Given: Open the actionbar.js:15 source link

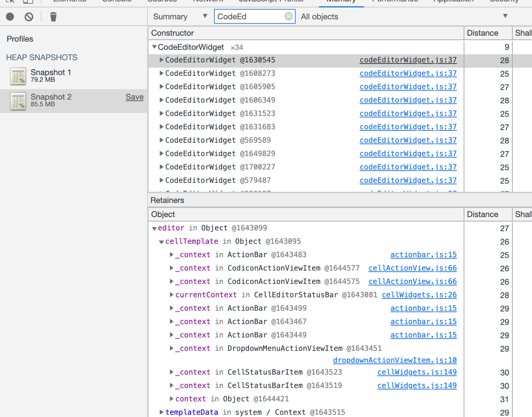Looking at the screenshot, I should (x=423, y=255).
